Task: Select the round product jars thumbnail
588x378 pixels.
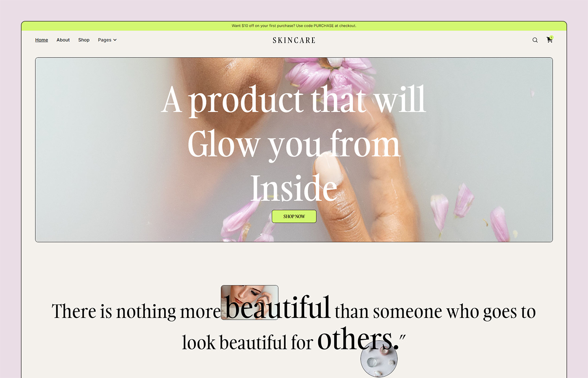Action: (x=379, y=359)
